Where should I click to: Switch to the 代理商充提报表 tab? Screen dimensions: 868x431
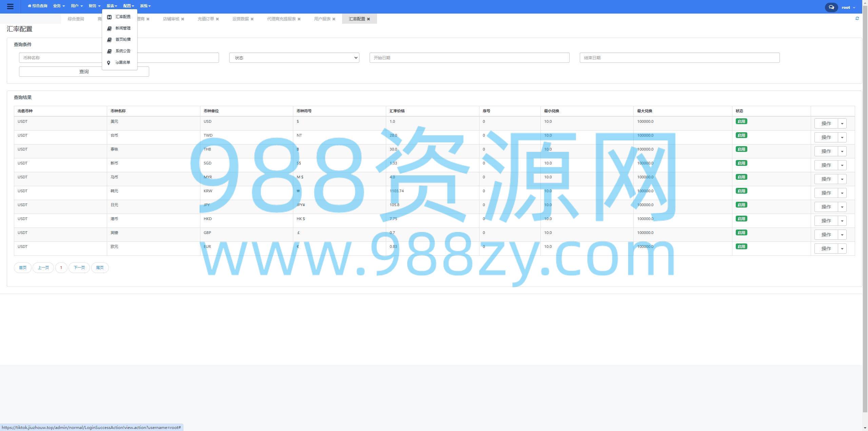pos(281,19)
